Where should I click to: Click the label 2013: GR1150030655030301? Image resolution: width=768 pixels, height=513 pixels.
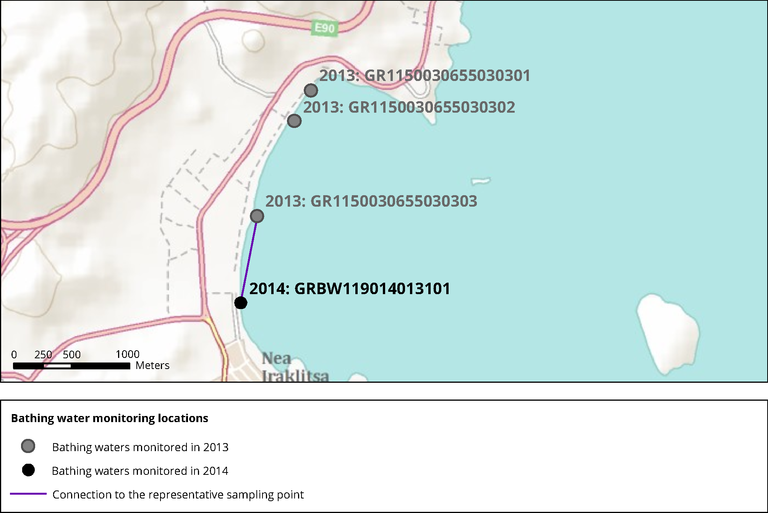[x=424, y=76]
